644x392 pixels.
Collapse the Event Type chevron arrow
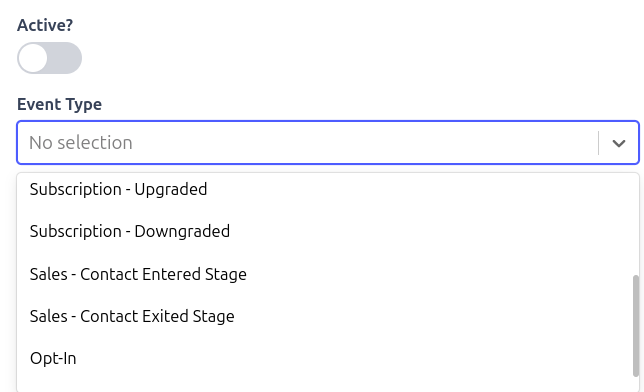(x=619, y=143)
